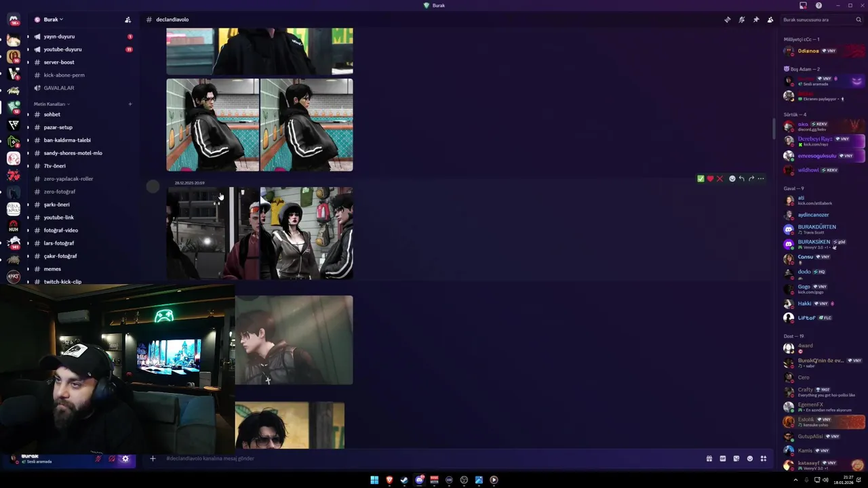This screenshot has height=488, width=868.
Task: Add red heart reaction to message
Action: tap(710, 179)
